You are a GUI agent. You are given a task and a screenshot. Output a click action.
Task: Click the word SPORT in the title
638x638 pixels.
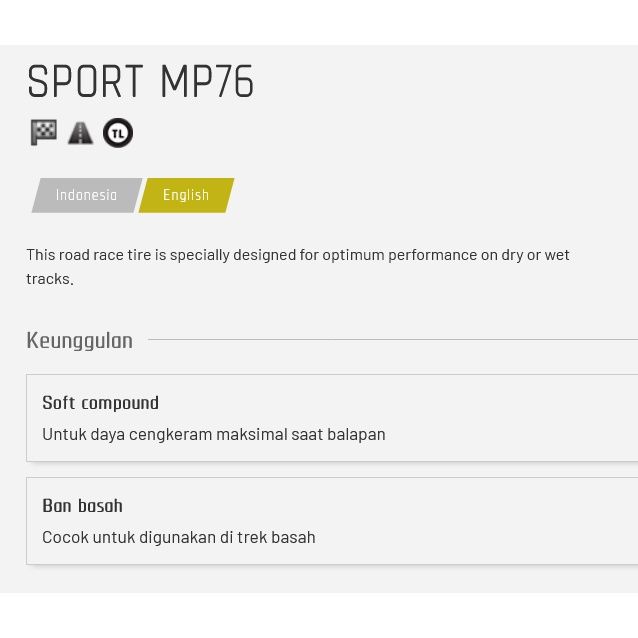[84, 82]
